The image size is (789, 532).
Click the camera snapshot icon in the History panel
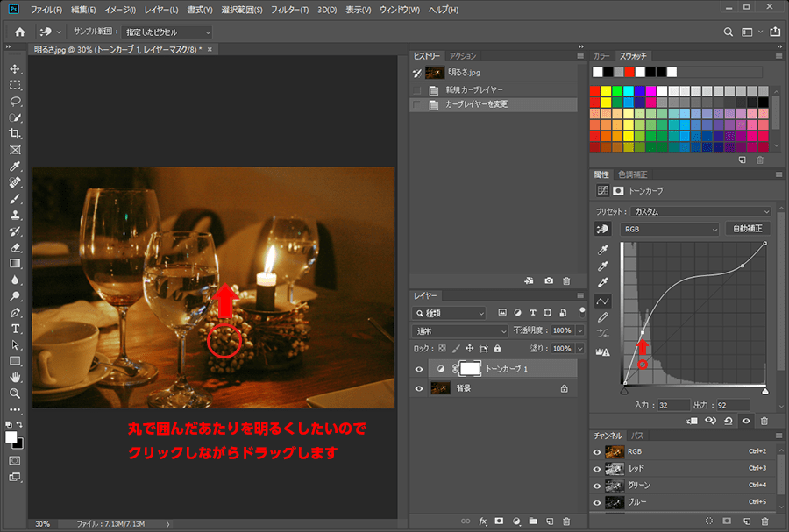pos(548,280)
